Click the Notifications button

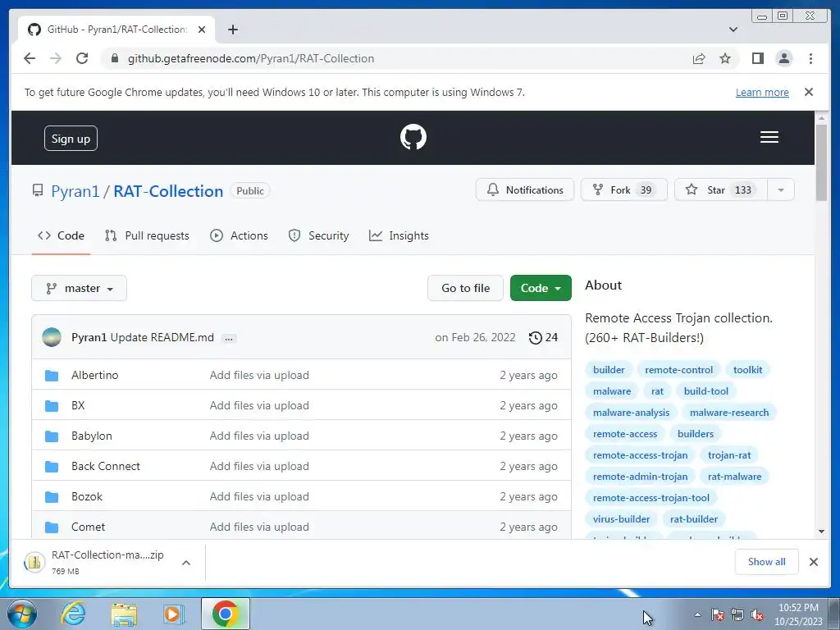[524, 190]
